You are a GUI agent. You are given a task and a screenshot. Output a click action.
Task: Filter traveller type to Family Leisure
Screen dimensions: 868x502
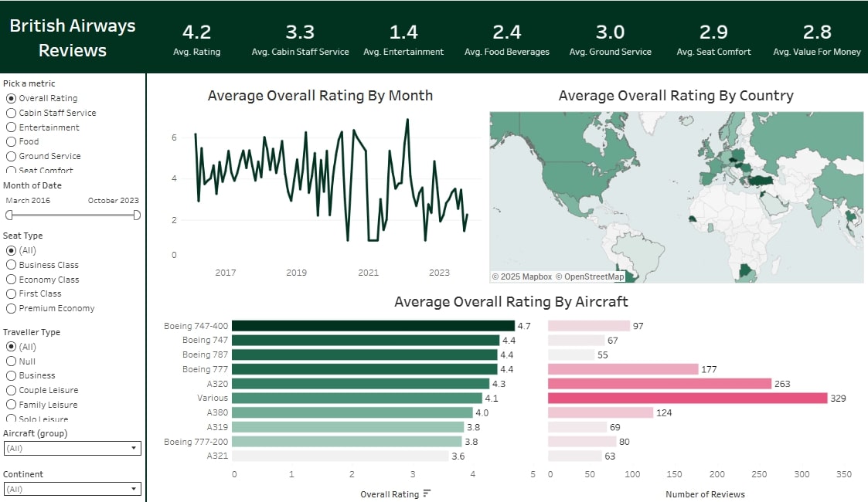coord(11,405)
